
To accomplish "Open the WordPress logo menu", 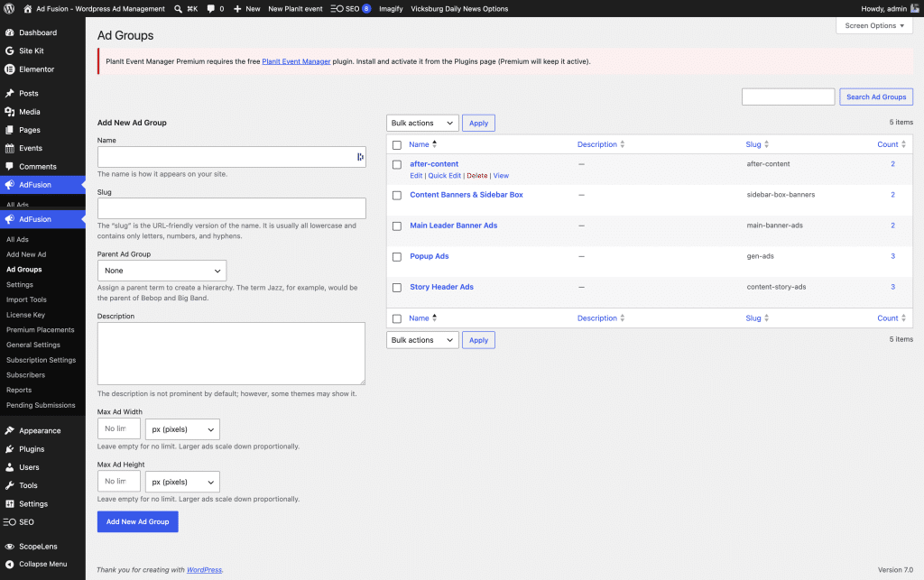I will click(9, 9).
